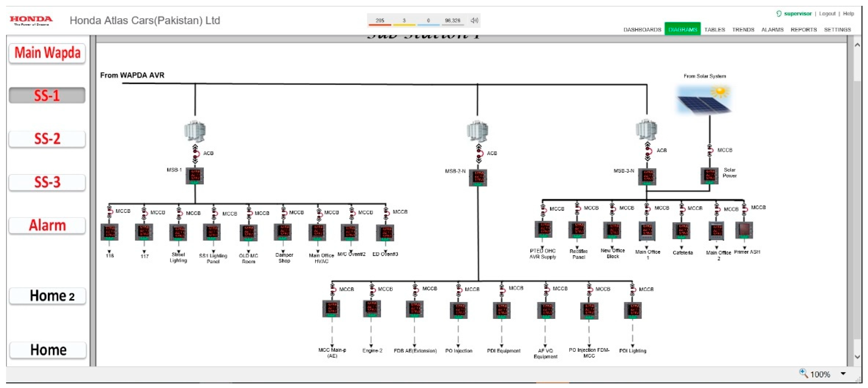Click the MSB-1 power meter icon
The height and width of the screenshot is (388, 868).
coord(195,176)
